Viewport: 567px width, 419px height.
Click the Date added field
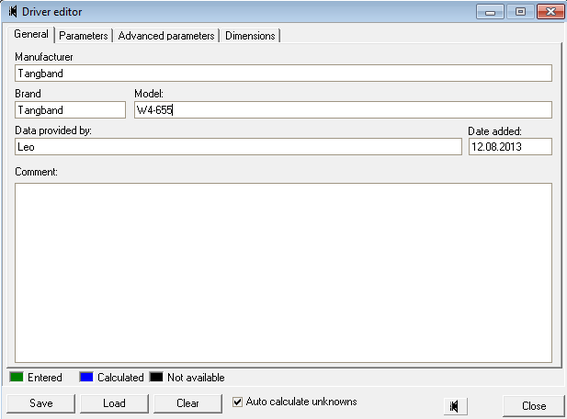point(510,147)
